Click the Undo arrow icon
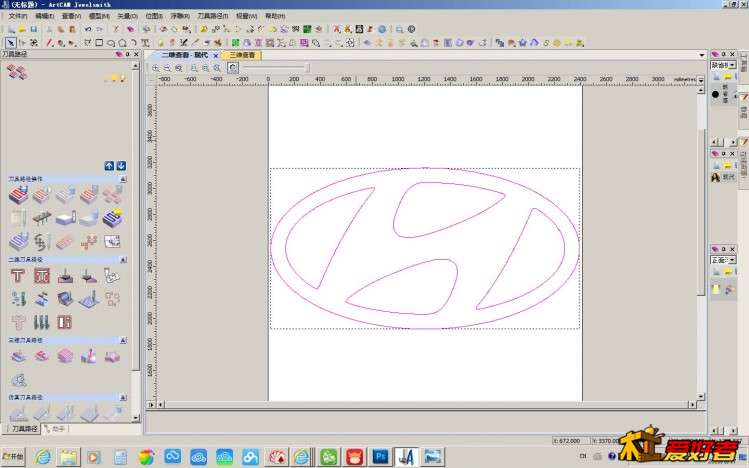 coord(88,29)
